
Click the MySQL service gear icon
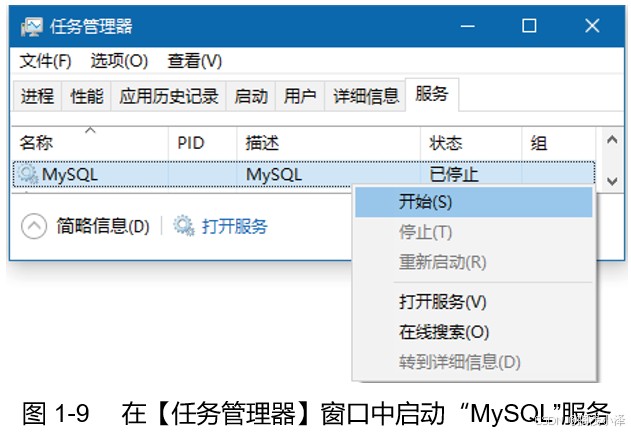pos(28,174)
